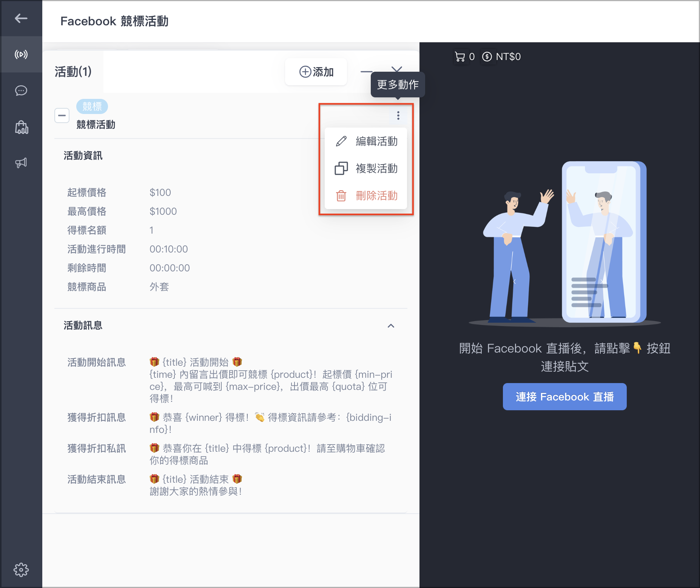Click the 活動資訊 section heading
700x588 pixels.
tap(83, 155)
